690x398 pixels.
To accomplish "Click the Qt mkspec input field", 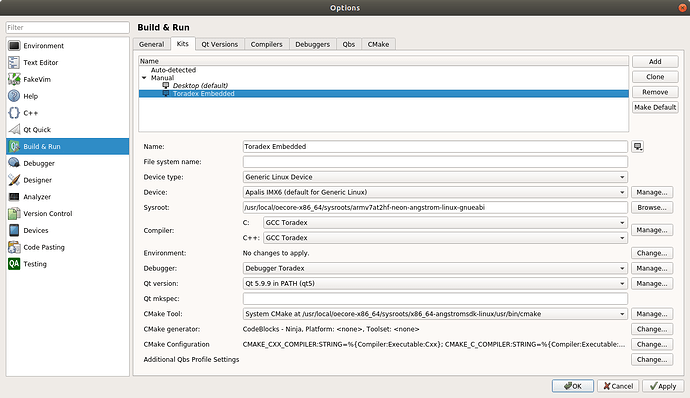I will tap(435, 298).
